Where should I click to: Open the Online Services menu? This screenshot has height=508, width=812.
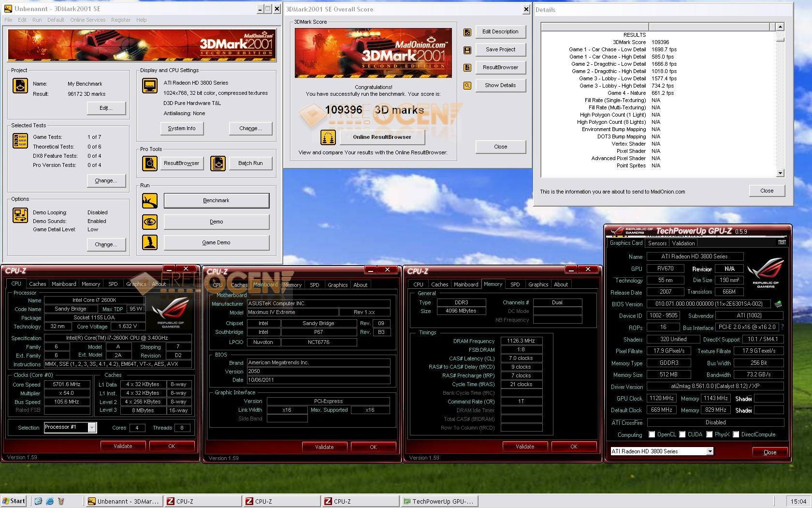[87, 20]
